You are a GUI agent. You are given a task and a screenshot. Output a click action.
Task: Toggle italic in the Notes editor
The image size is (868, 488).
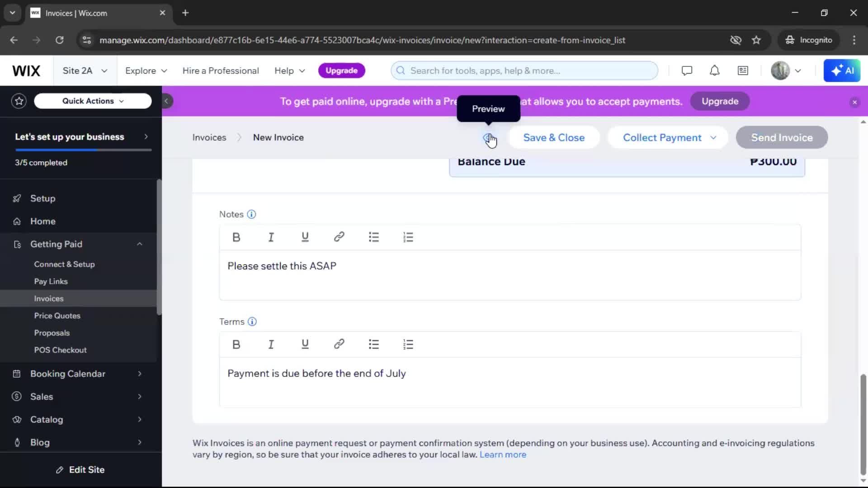[271, 237]
